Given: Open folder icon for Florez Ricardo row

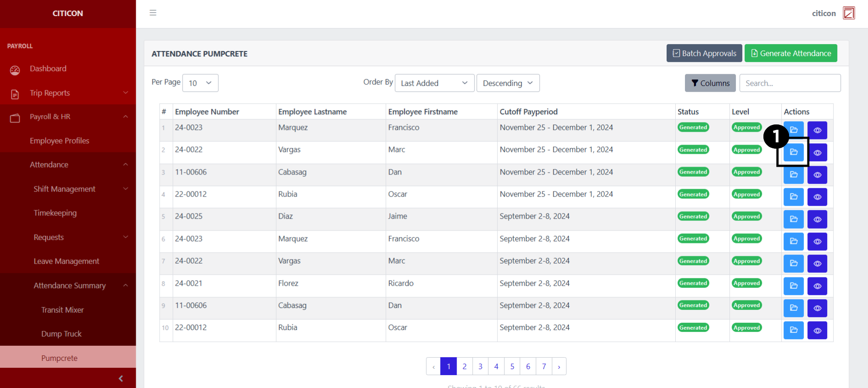Looking at the screenshot, I should (x=793, y=286).
